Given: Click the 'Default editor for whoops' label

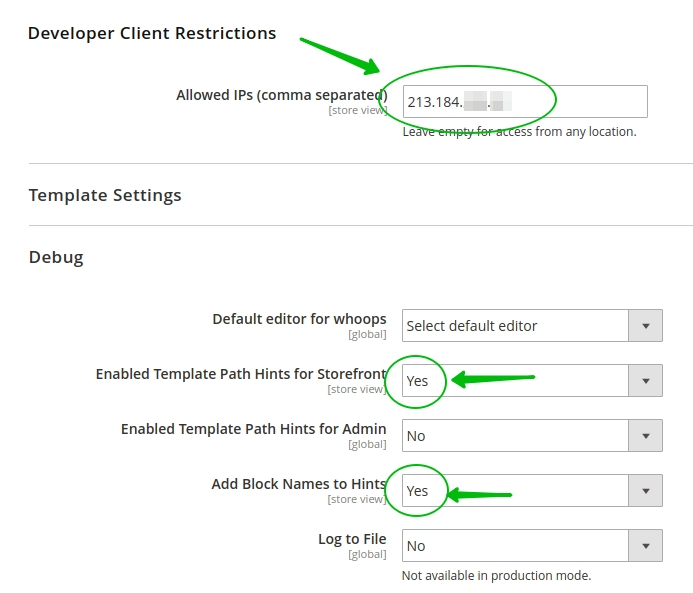Looking at the screenshot, I should coord(299,319).
